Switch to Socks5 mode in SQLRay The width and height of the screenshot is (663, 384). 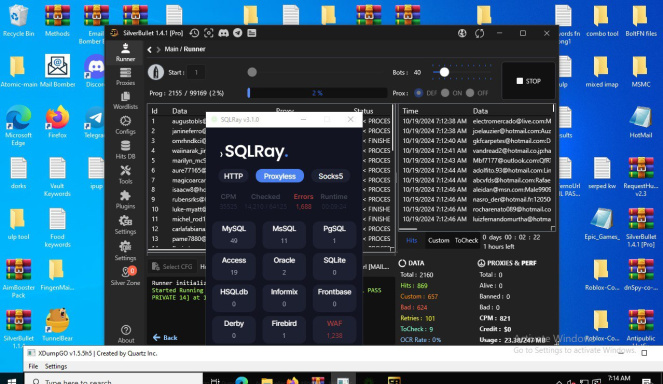pos(331,176)
